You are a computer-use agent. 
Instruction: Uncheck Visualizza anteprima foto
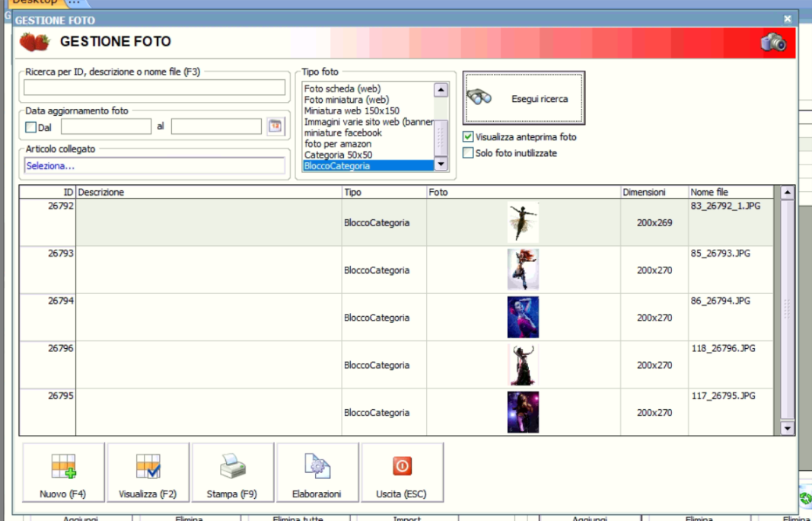(x=468, y=137)
